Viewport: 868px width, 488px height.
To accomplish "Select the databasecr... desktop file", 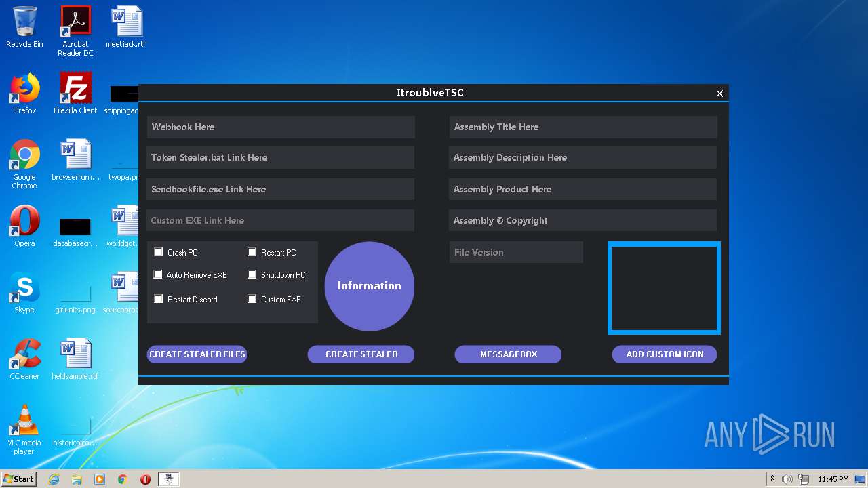I will [75, 232].
